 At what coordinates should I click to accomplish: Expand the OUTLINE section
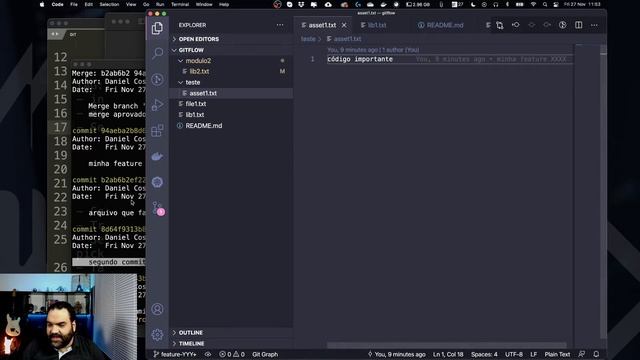point(231,333)
